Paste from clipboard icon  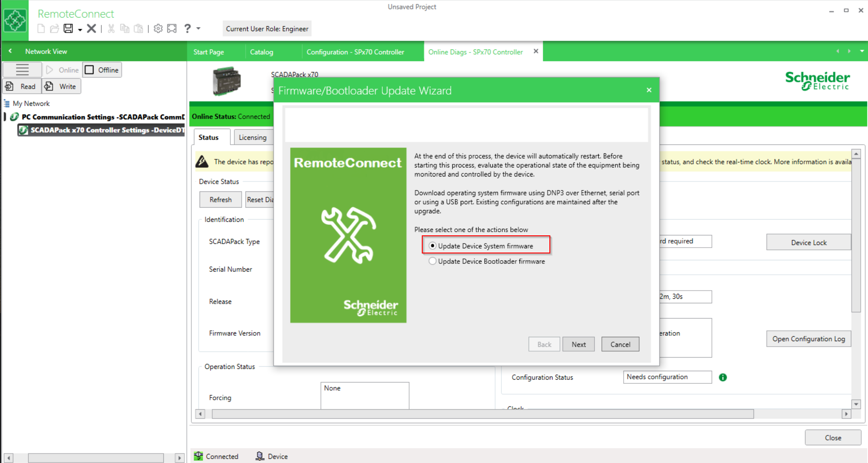(x=138, y=29)
